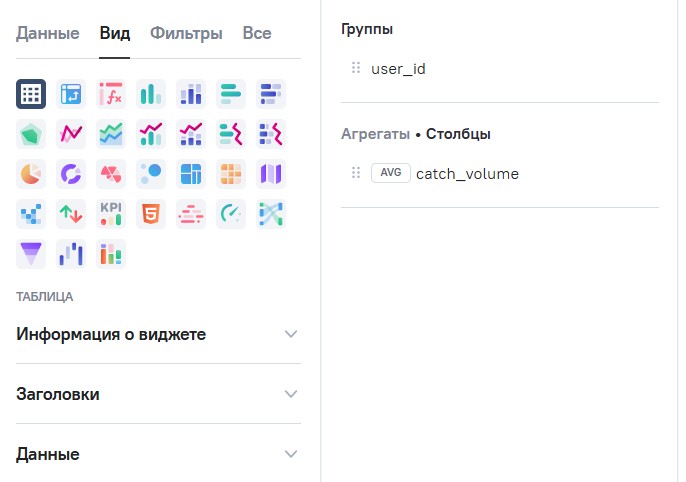Pick the pie chart widget icon

[31, 174]
